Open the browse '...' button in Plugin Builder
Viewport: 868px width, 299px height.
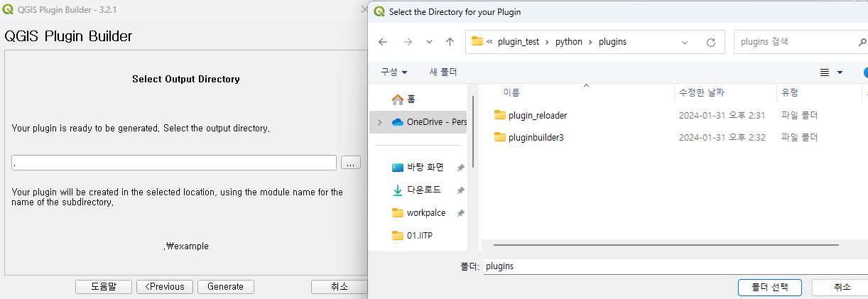351,163
